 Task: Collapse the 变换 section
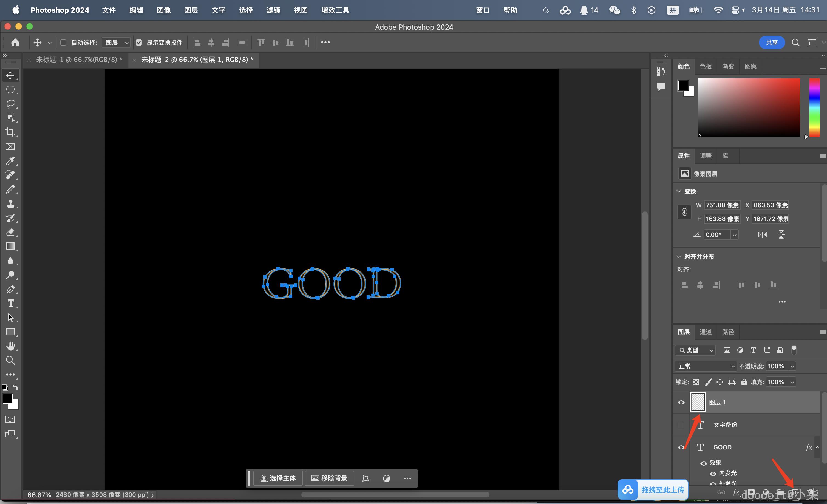pyautogui.click(x=679, y=191)
